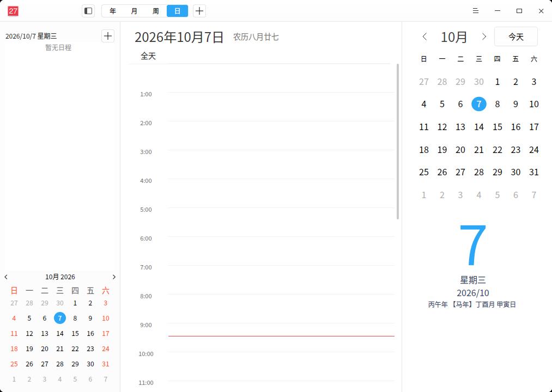The width and height of the screenshot is (552, 392).
Task: Click the 暂无日程 empty schedule text
Action: (x=58, y=47)
